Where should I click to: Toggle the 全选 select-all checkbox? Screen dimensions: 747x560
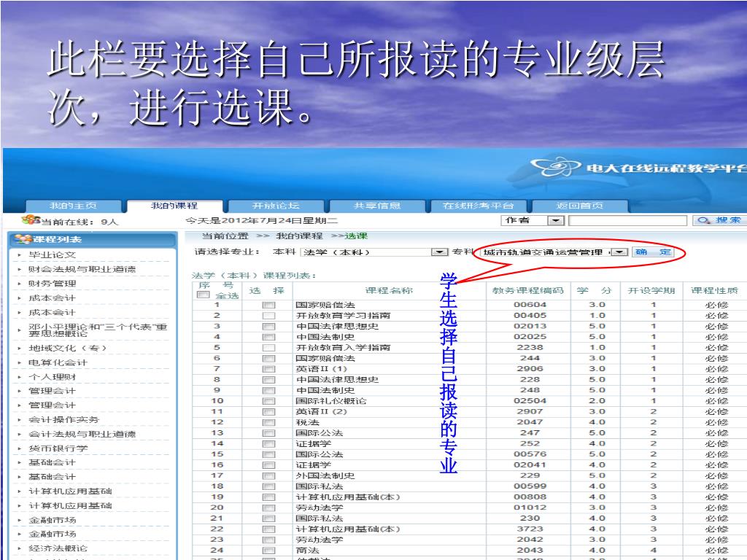pyautogui.click(x=203, y=295)
